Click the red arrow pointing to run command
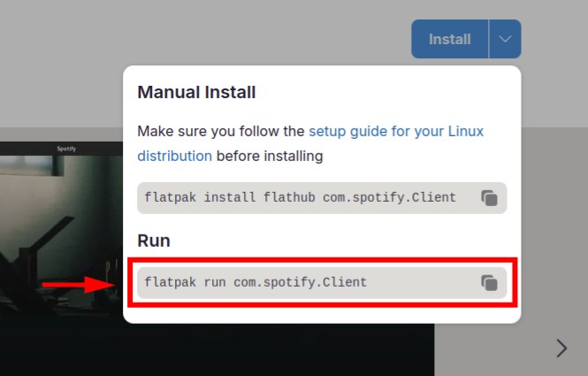The height and width of the screenshot is (376, 588). click(x=79, y=285)
